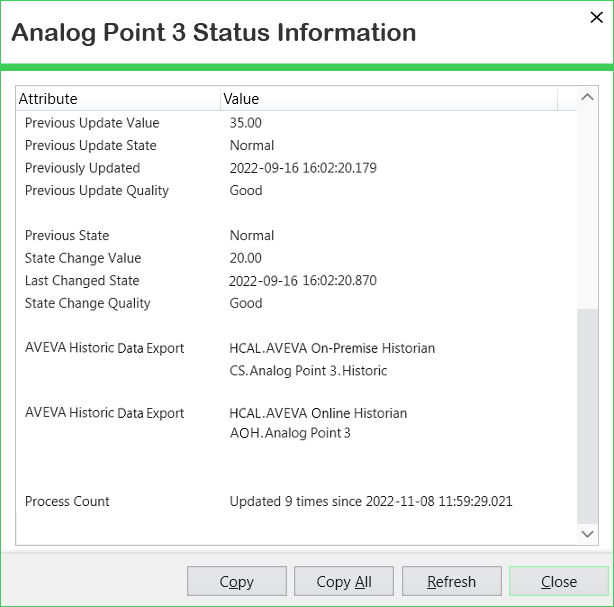Select the Last Changed State row
This screenshot has width=614, height=607.
coord(82,281)
